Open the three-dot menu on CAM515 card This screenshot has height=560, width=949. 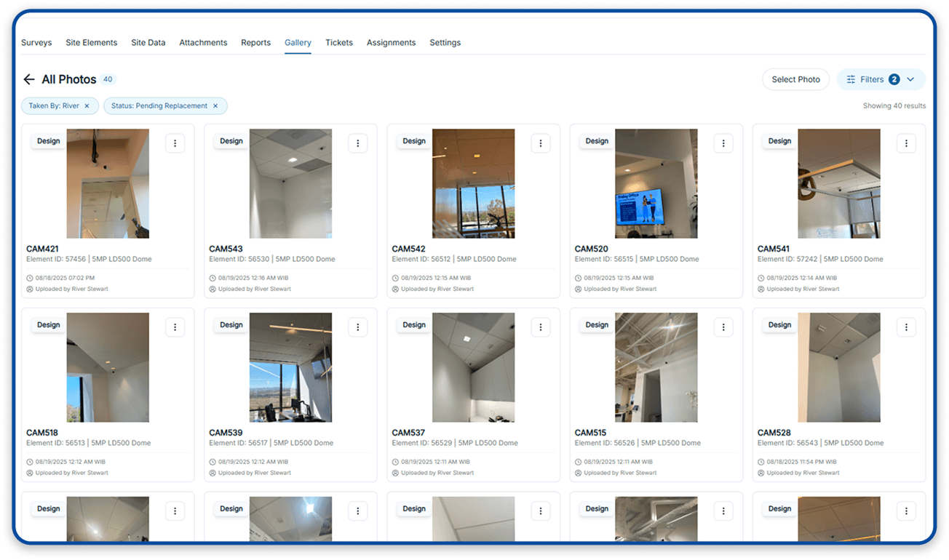coord(723,327)
